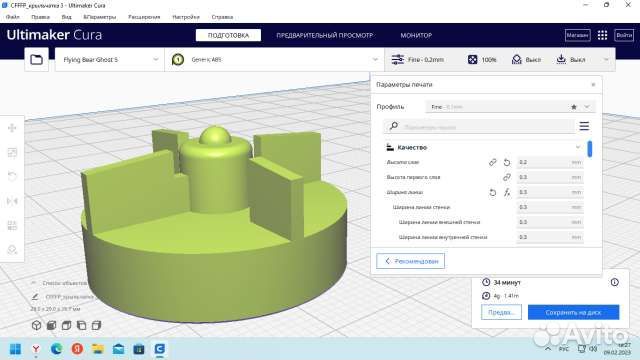This screenshot has width=640, height=360.
Task: Switch to right side view cube icon
Action: (96, 325)
